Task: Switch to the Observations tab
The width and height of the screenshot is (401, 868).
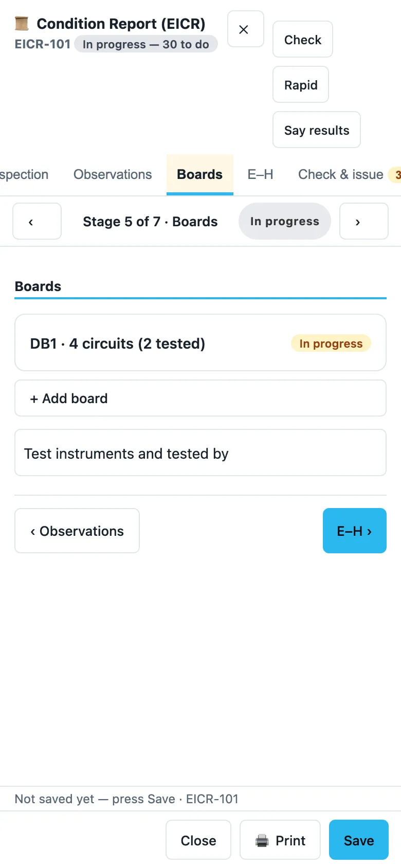Action: coord(113,175)
